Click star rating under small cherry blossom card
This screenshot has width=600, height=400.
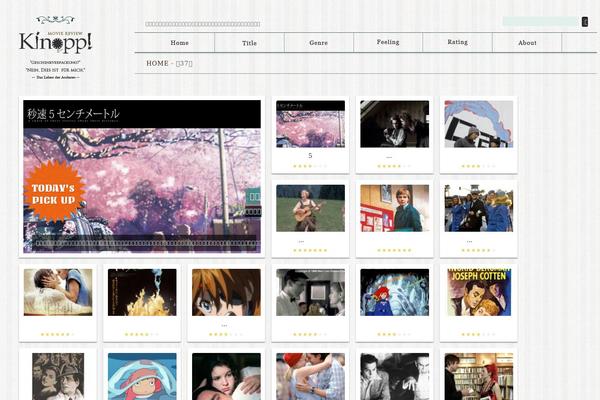(x=310, y=166)
